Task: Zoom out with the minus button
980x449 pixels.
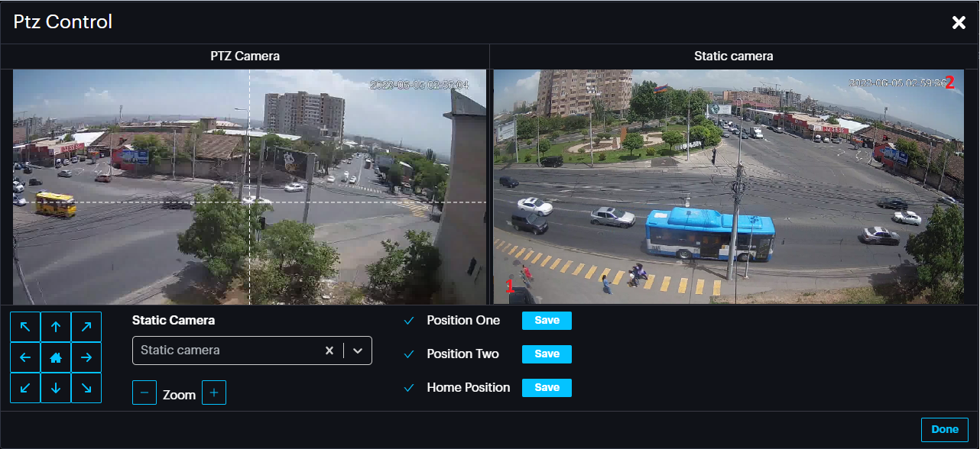Action: click(144, 393)
